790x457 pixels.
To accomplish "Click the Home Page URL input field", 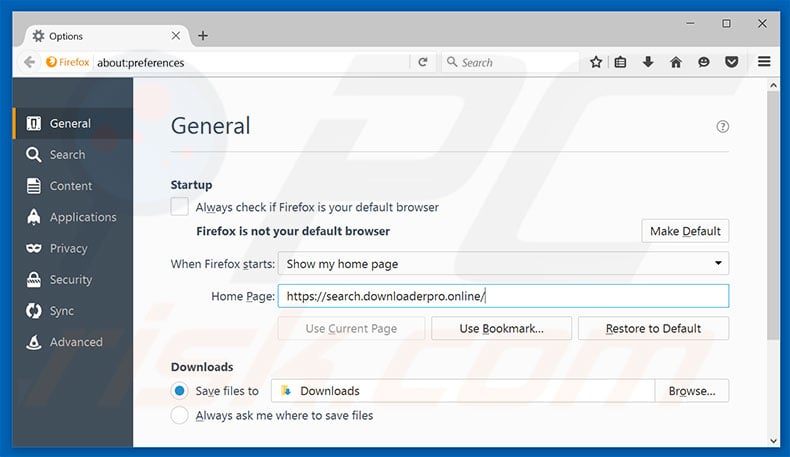I will [x=503, y=296].
